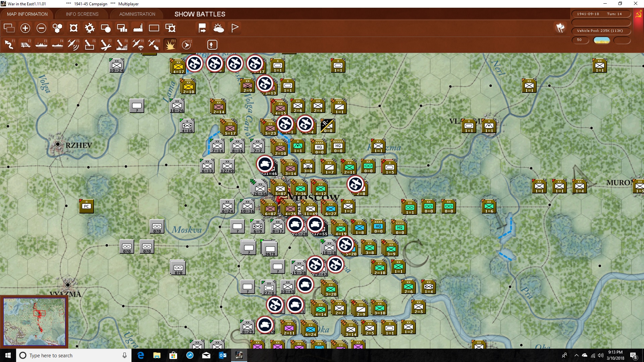Select Air recon mode (F5) icon
Image resolution: width=644 pixels, height=362 pixels.
(x=73, y=45)
